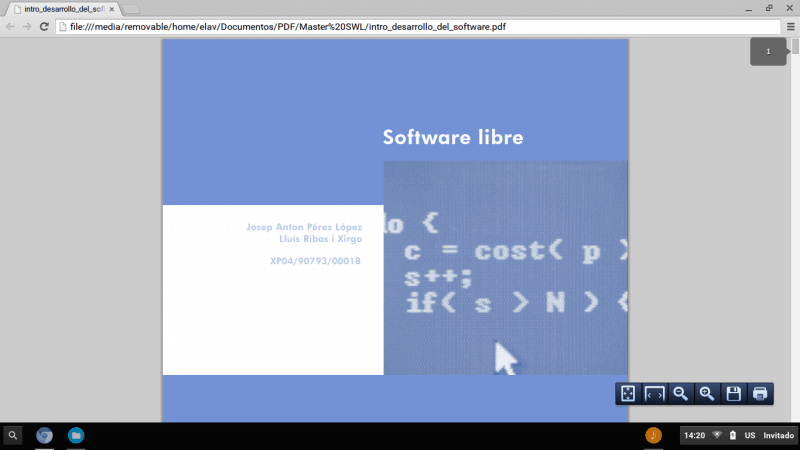The width and height of the screenshot is (800, 450).
Task: Click the 14:20 clock in the tray
Action: click(694, 435)
